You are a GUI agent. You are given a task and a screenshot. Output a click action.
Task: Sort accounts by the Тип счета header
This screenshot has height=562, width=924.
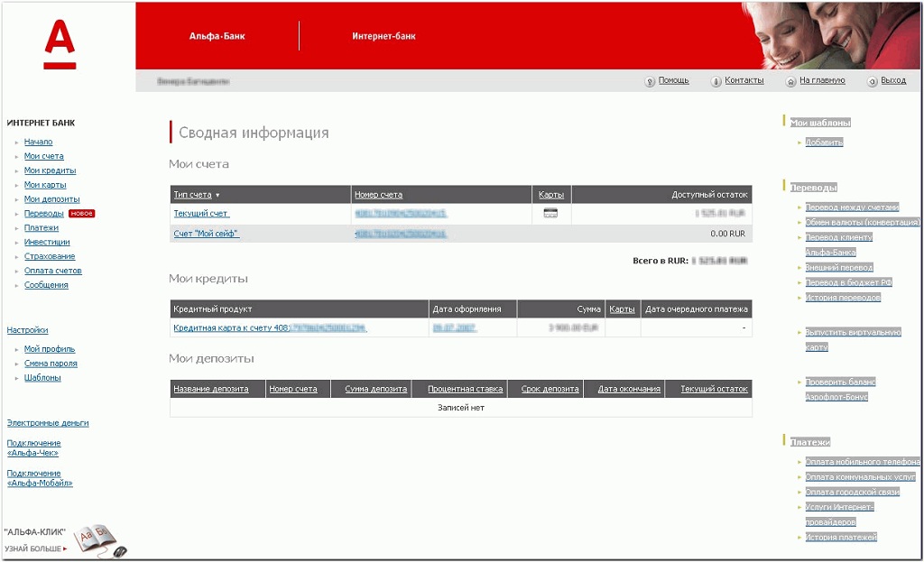click(192, 195)
